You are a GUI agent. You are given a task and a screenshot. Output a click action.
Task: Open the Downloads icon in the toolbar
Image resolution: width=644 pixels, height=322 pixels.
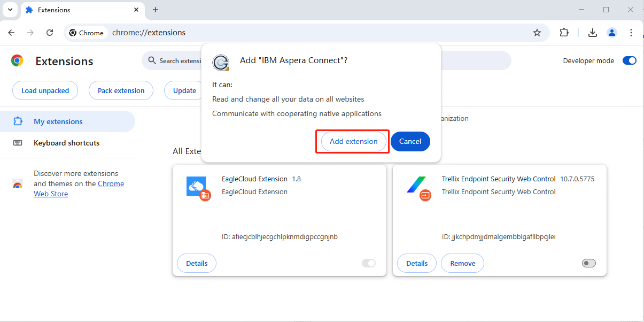pyautogui.click(x=593, y=33)
